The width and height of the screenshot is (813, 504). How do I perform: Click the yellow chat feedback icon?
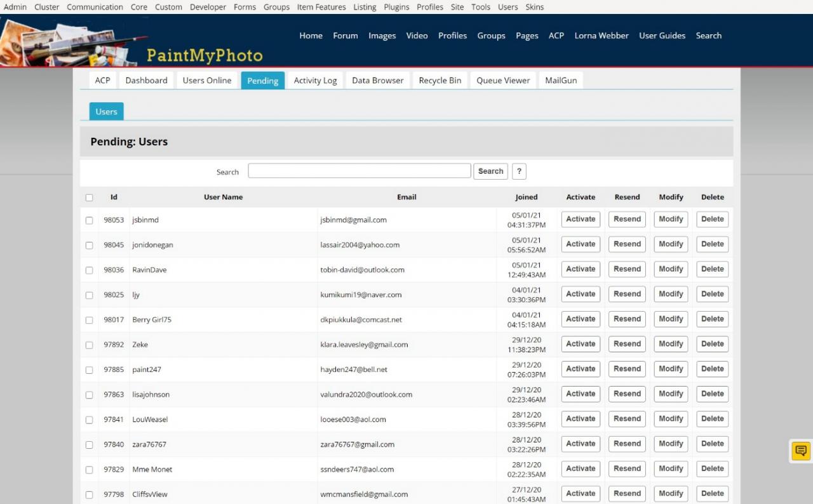point(800,451)
